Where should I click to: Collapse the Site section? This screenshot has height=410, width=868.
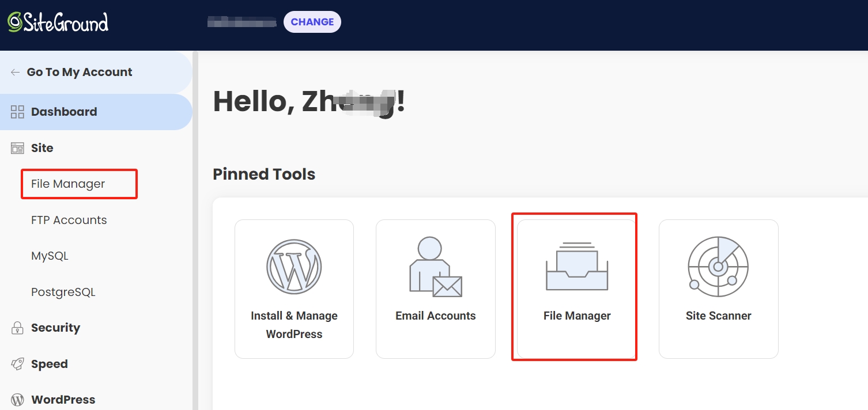tap(40, 147)
